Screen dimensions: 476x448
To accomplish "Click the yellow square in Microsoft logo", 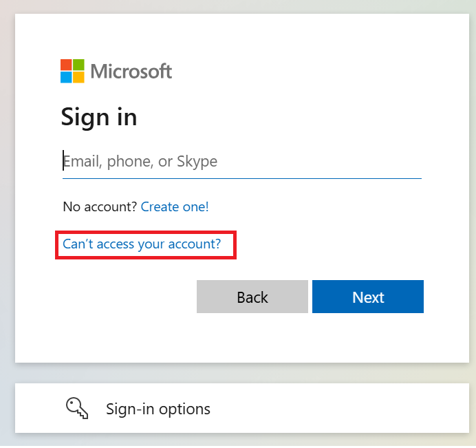I will (x=78, y=78).
